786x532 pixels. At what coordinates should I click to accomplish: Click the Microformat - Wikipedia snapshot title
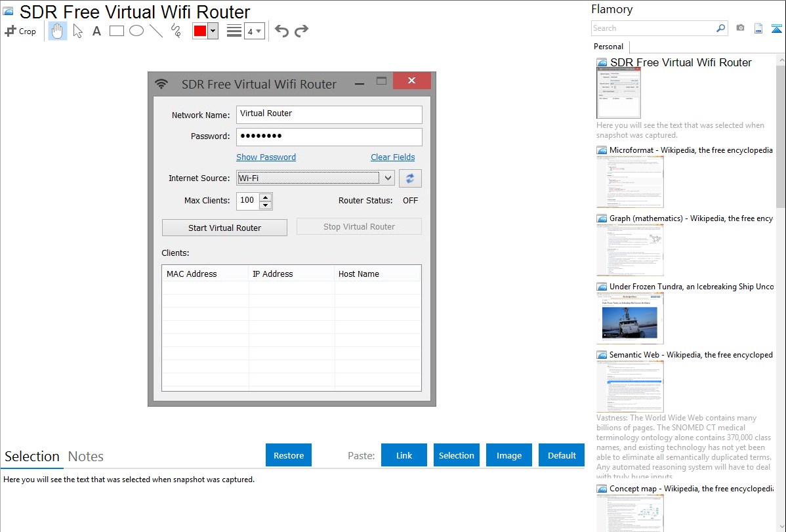pos(691,150)
